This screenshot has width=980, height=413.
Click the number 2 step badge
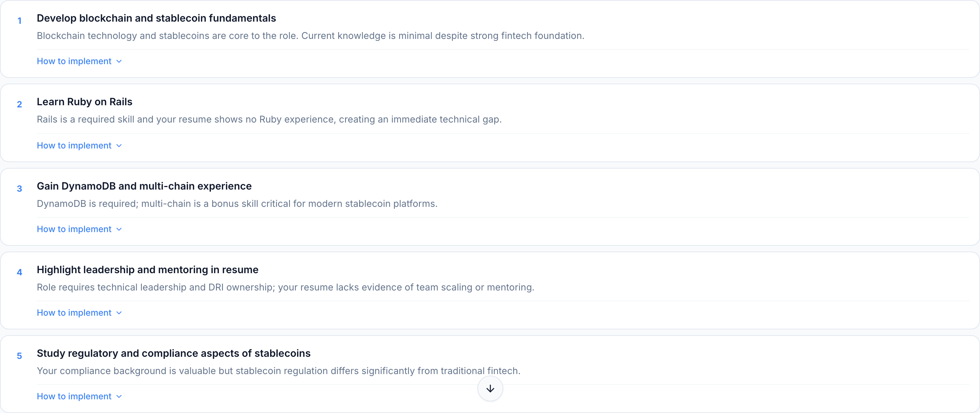pos(19,105)
